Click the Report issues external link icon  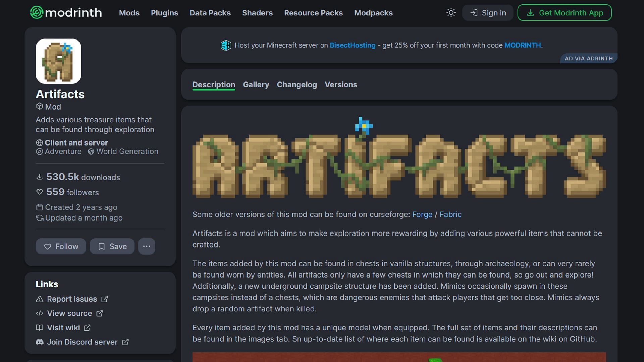coord(105,299)
